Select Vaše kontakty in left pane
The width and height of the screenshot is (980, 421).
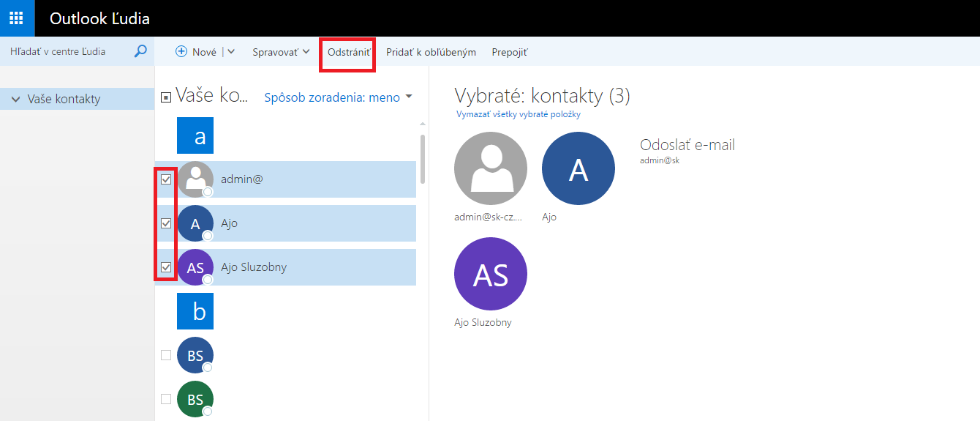pos(77,99)
